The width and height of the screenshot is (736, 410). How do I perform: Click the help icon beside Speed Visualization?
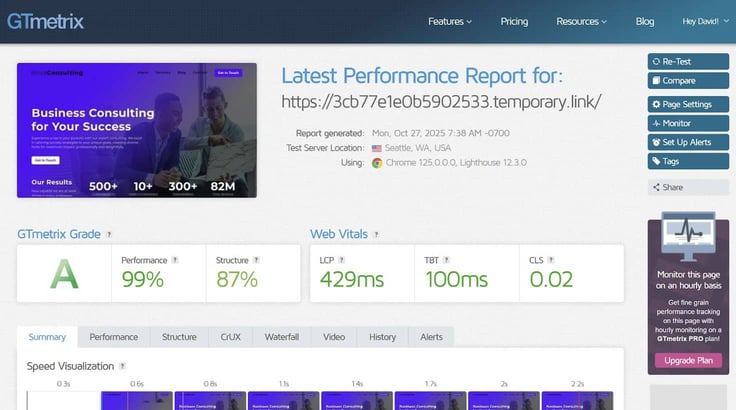[123, 366]
